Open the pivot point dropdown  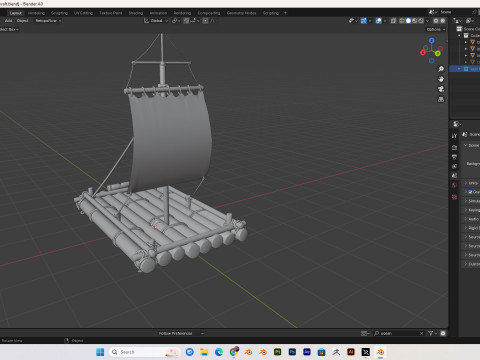[176, 21]
